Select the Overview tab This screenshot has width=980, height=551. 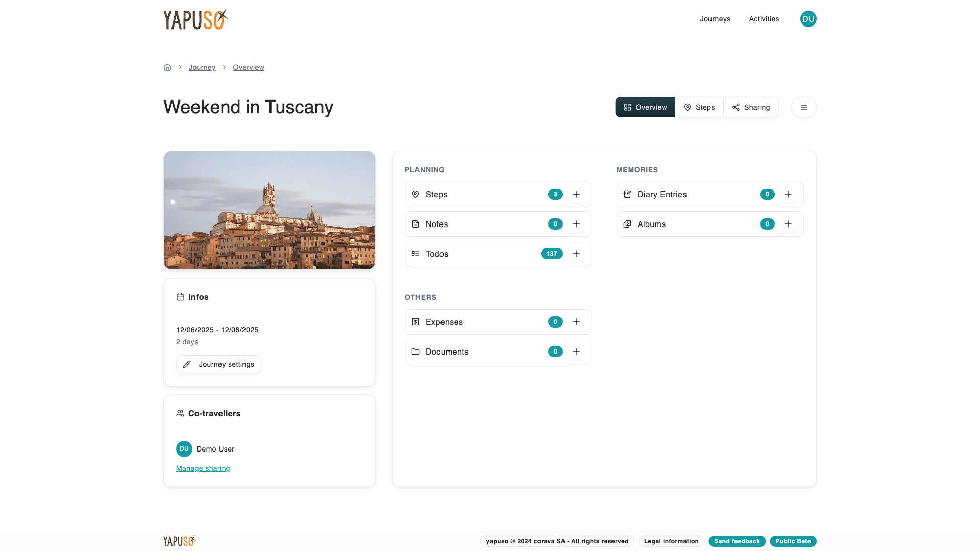tap(645, 107)
